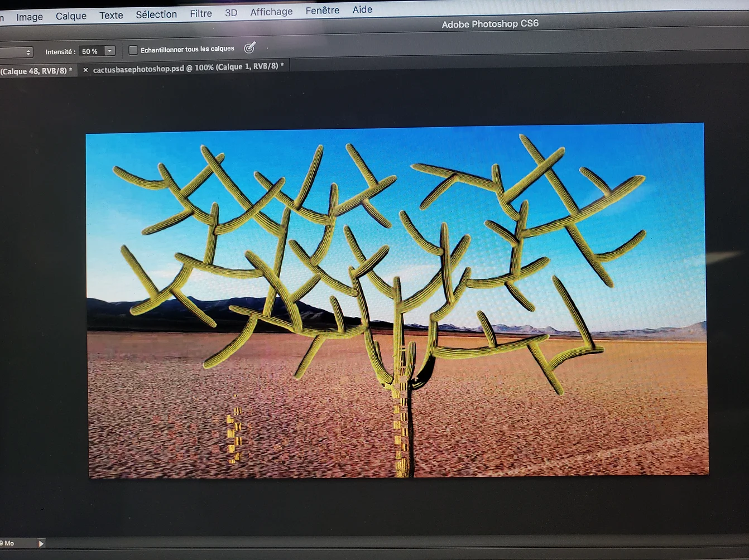This screenshot has height=560, width=749.
Task: Open the mode dropdown left of Intensité
Action: pyautogui.click(x=16, y=52)
